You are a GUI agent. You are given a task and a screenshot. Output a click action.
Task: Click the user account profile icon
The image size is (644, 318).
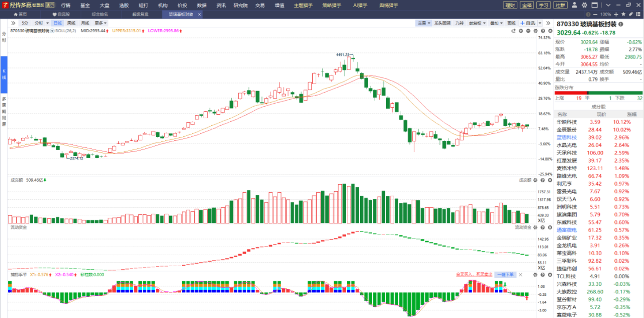pyautogui.click(x=574, y=5)
